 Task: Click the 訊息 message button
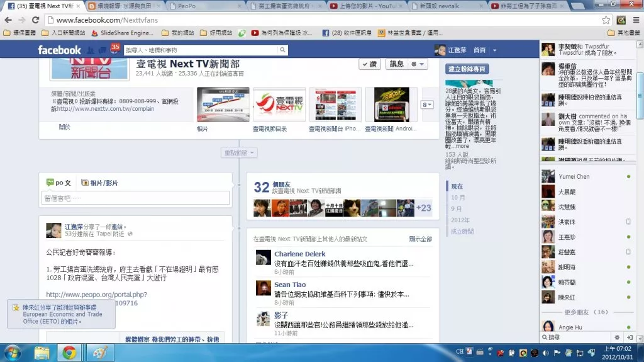pos(397,64)
